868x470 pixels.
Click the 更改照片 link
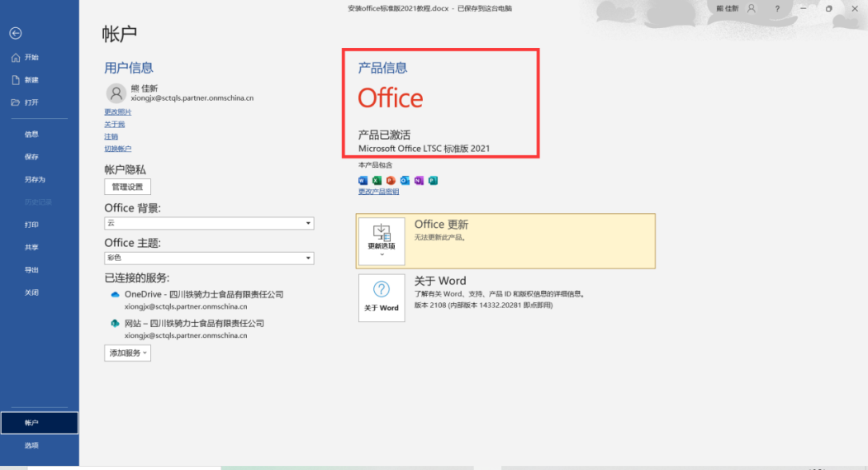(x=118, y=112)
